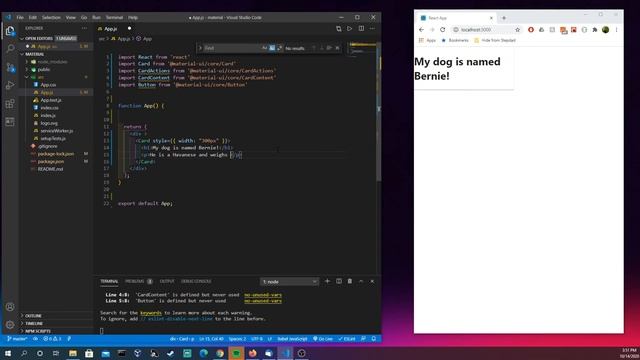Open the Run and Debug view
The height and width of the screenshot is (360, 640).
10,85
